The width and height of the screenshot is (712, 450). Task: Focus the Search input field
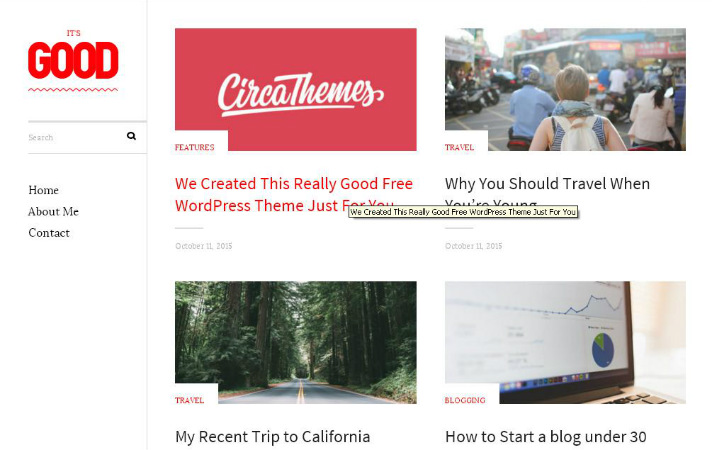(75, 137)
